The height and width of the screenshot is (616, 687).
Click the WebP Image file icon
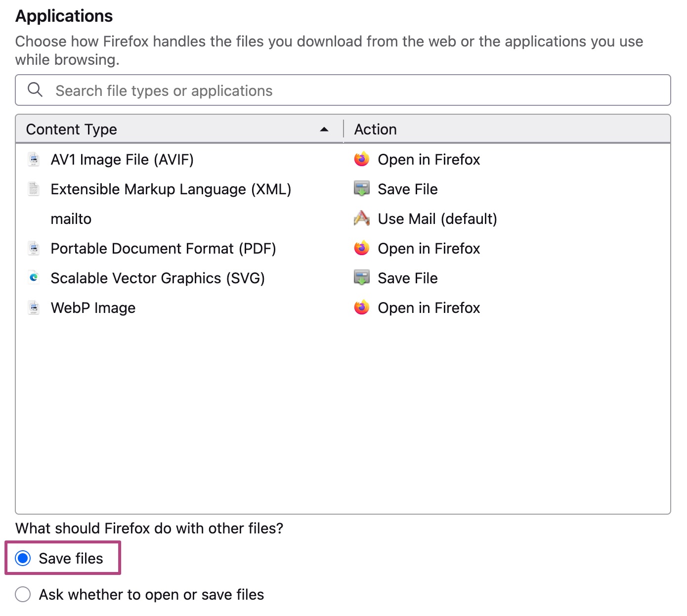click(x=34, y=308)
